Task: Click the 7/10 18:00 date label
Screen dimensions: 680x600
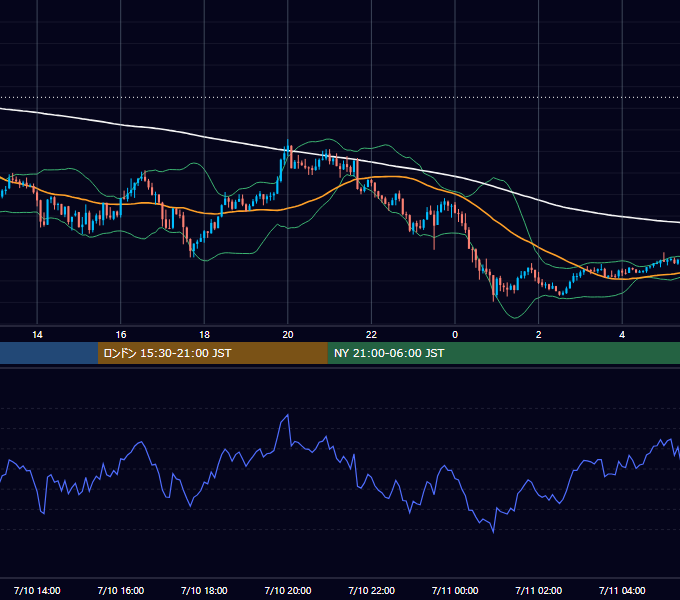Action: point(204,590)
